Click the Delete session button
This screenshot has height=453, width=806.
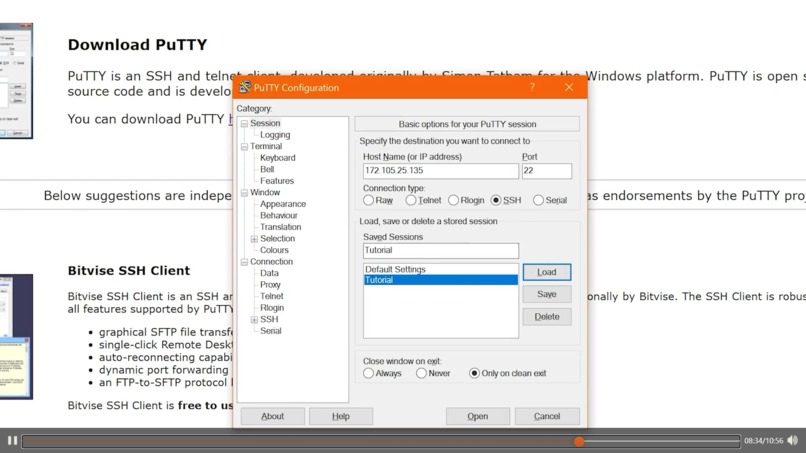tap(547, 317)
